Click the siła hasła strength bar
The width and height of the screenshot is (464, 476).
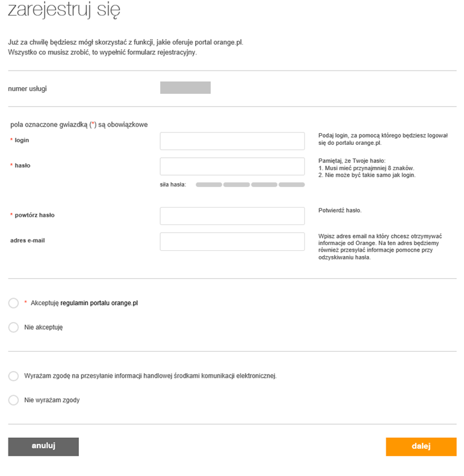(x=250, y=185)
